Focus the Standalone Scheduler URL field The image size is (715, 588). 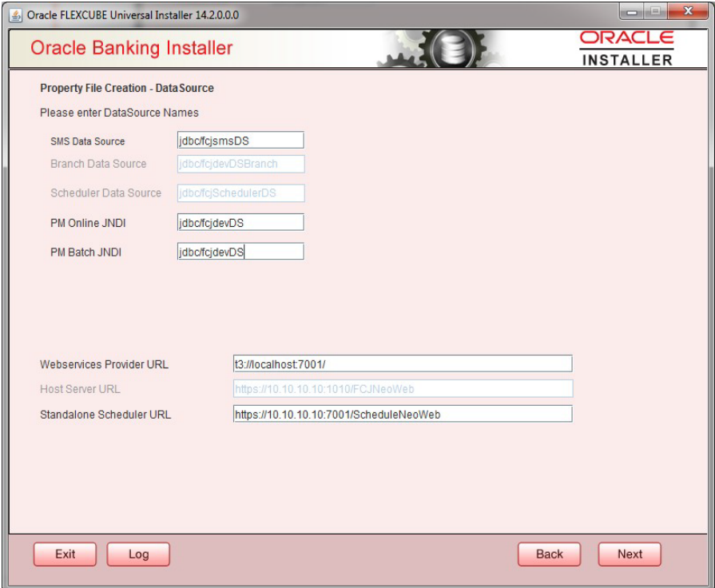tap(403, 414)
